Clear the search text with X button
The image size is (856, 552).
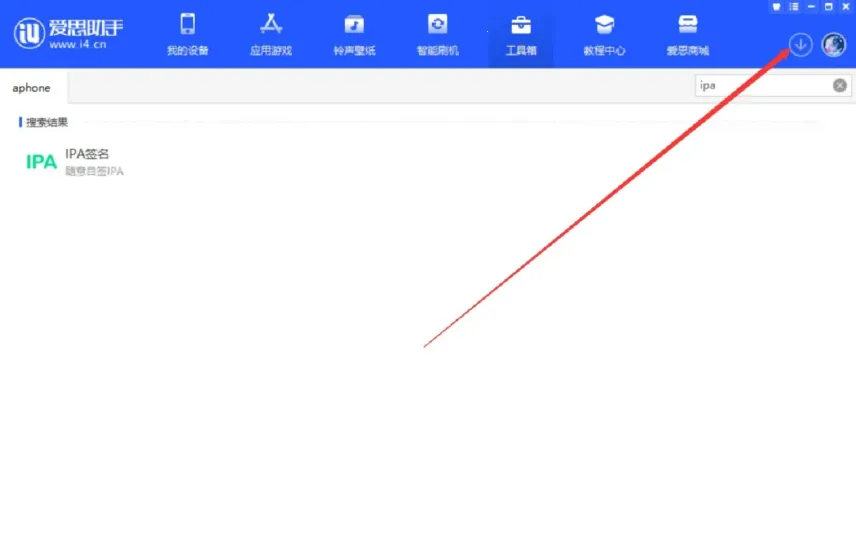(840, 86)
